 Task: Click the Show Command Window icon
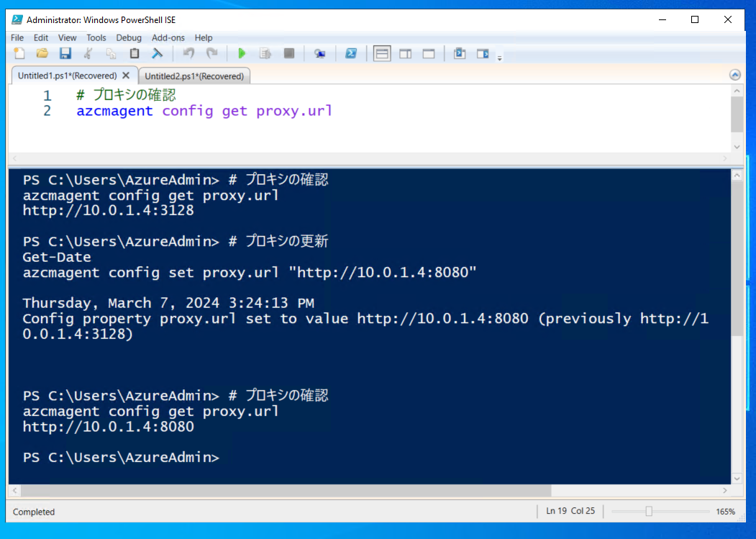pyautogui.click(x=460, y=53)
